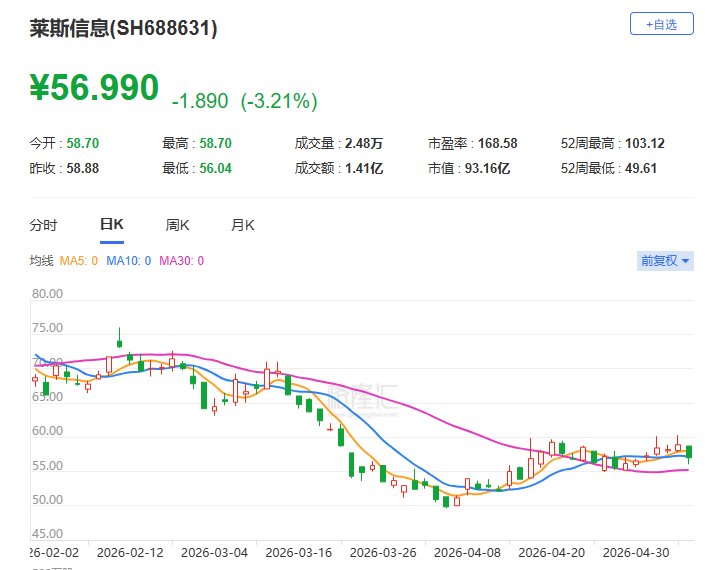Click the MA5 moving average label
Viewport: 705px width, 570px height.
point(79,261)
